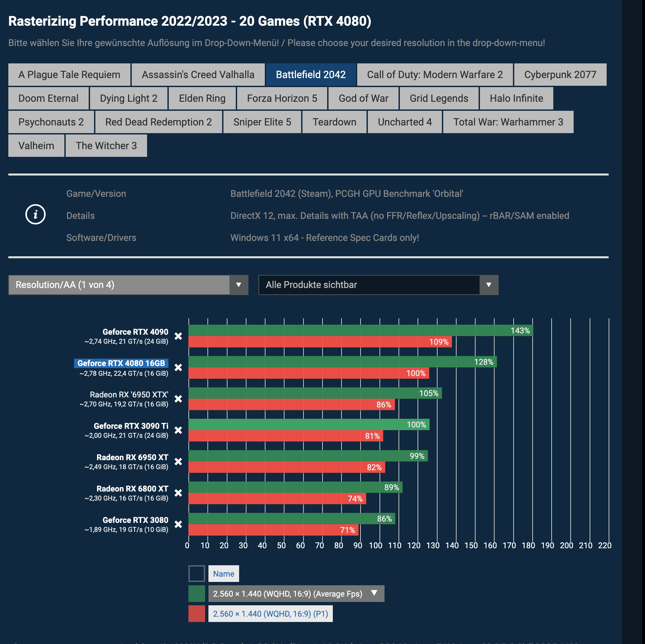
Task: Select the Elden Ring tab
Action: [202, 98]
